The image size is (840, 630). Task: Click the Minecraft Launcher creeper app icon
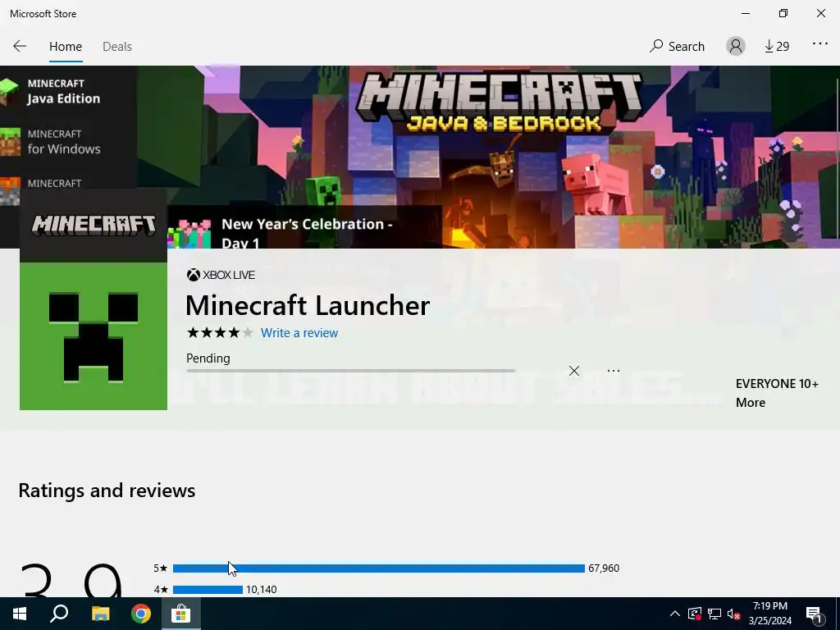(94, 336)
